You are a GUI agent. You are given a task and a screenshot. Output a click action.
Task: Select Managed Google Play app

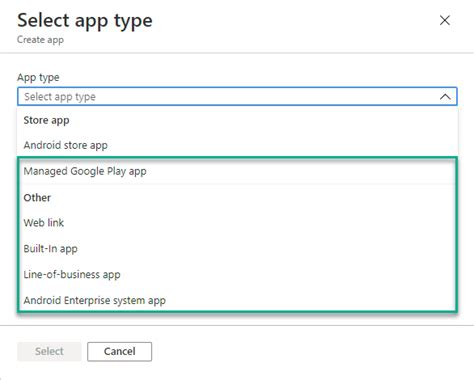click(237, 171)
